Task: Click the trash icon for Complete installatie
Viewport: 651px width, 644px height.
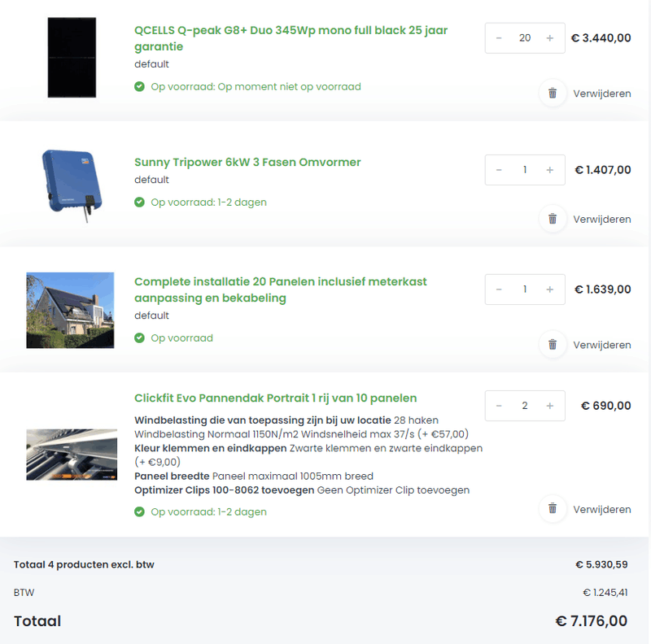Action: click(x=553, y=344)
